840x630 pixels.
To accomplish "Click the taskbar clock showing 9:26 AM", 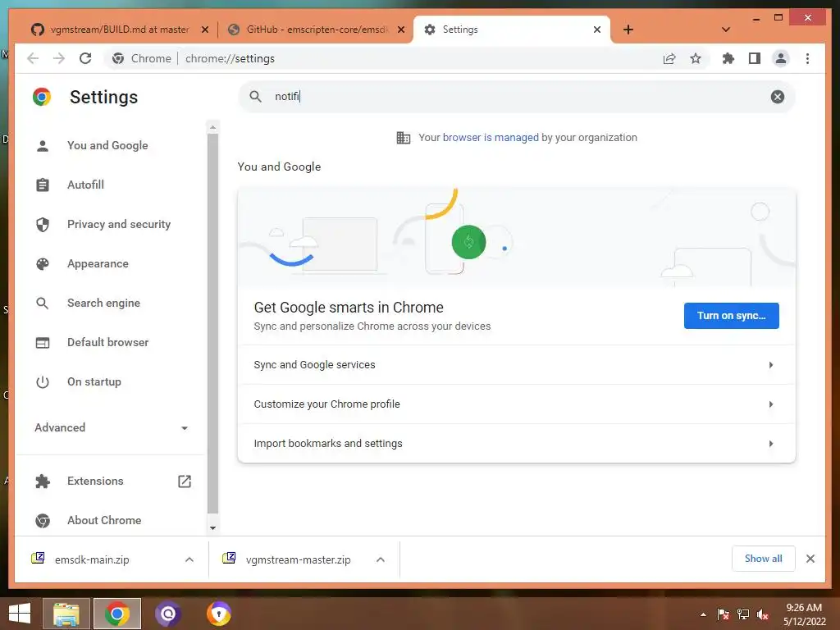I will pyautogui.click(x=804, y=614).
